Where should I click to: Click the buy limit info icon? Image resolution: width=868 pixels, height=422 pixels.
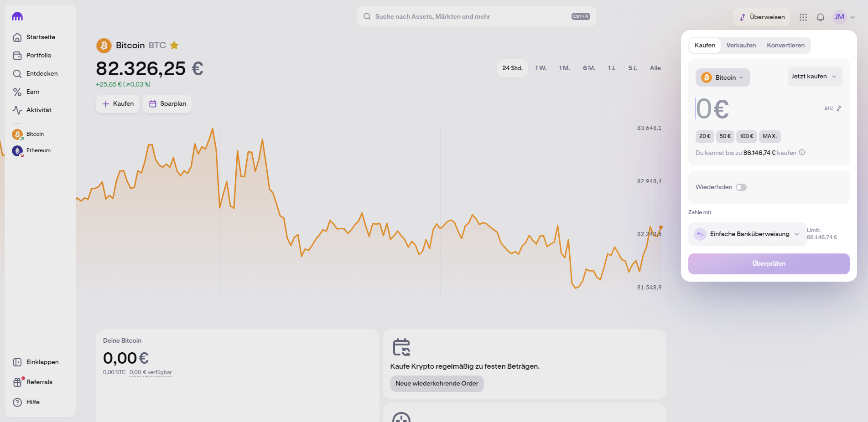click(802, 153)
